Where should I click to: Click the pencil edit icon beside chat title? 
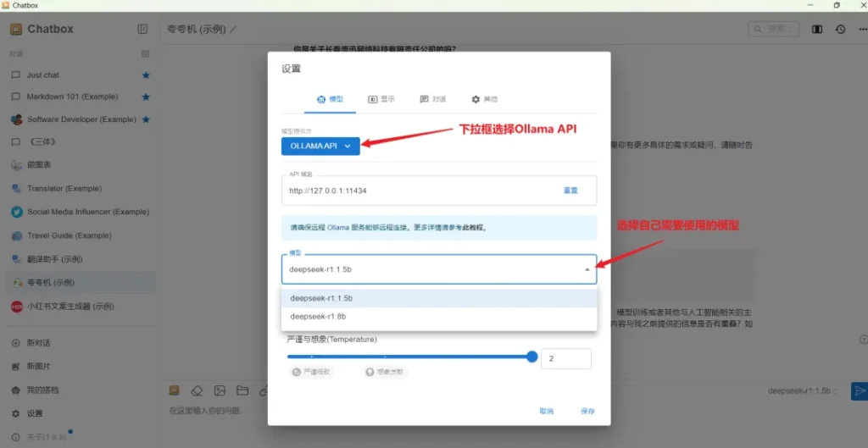234,30
